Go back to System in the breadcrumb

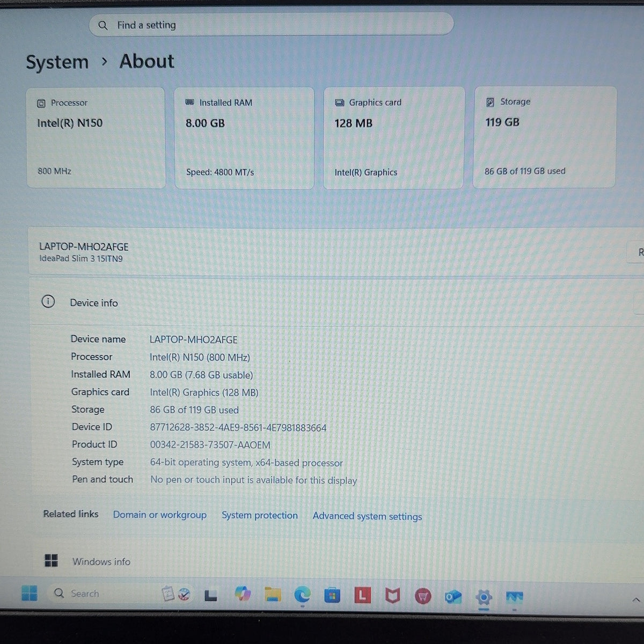(57, 62)
